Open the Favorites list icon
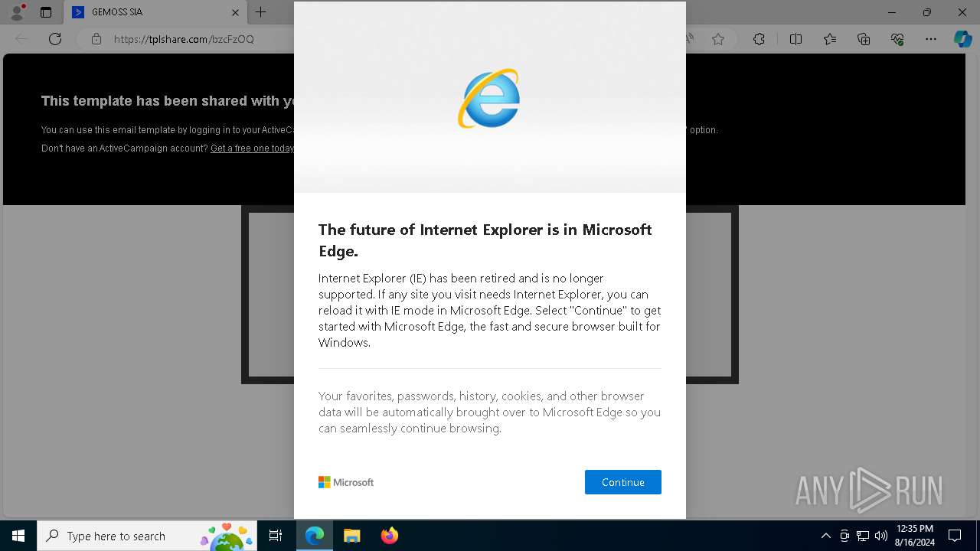This screenshot has width=980, height=551. click(830, 39)
